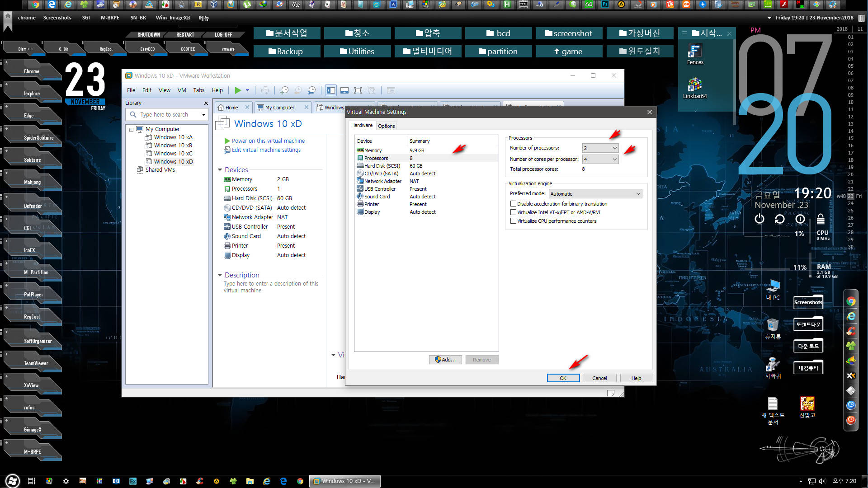The height and width of the screenshot is (488, 868).
Task: Toggle the library sidebar view icon
Action: (x=331, y=90)
